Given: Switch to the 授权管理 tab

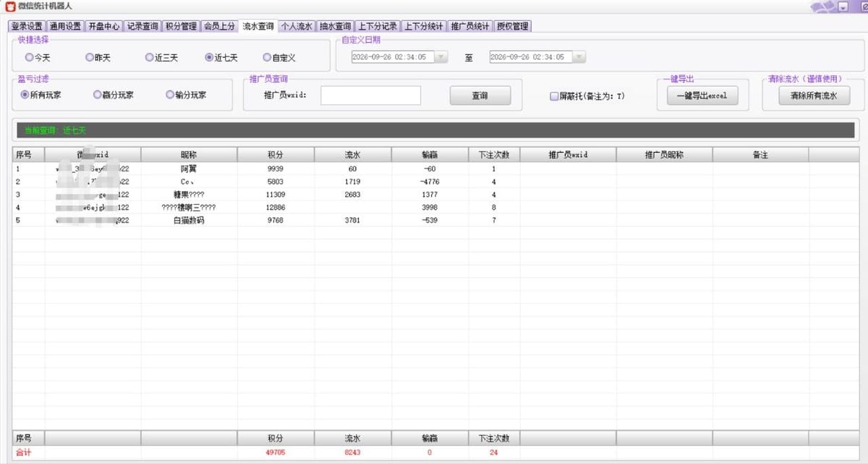Looking at the screenshot, I should pos(513,26).
